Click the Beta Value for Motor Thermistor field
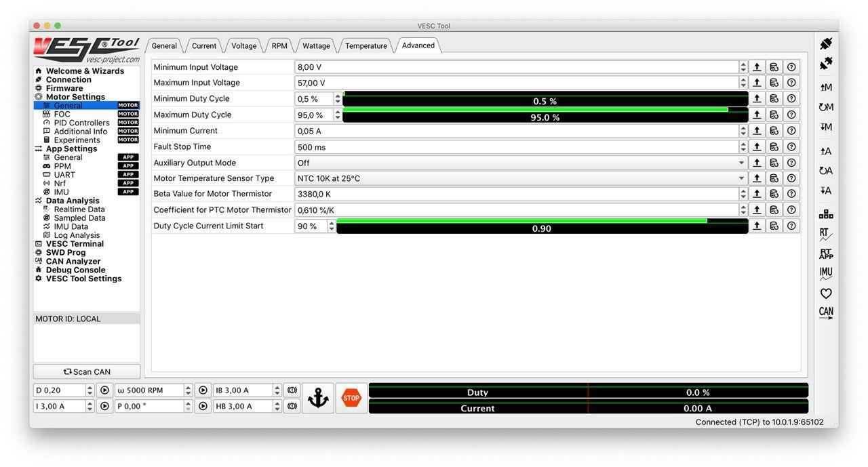Viewport: 868px width, 467px height. pos(516,194)
